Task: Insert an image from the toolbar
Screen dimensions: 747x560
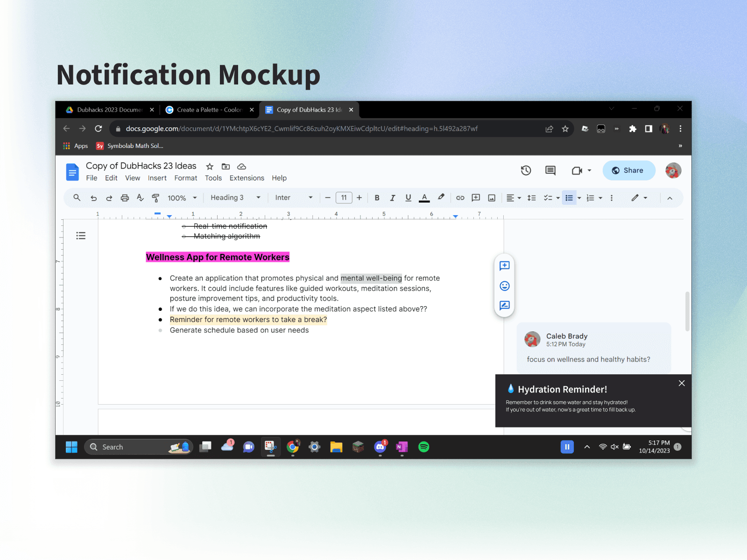Action: [492, 197]
